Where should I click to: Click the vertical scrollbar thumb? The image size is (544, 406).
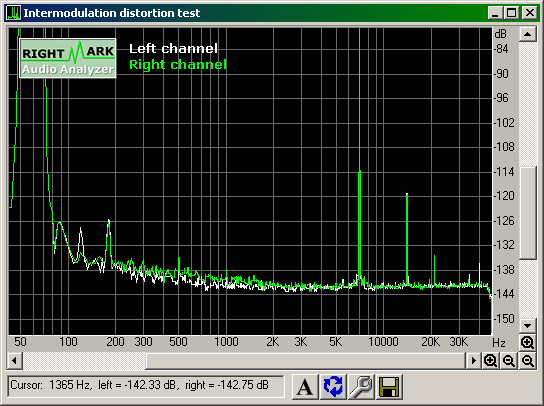point(527,213)
